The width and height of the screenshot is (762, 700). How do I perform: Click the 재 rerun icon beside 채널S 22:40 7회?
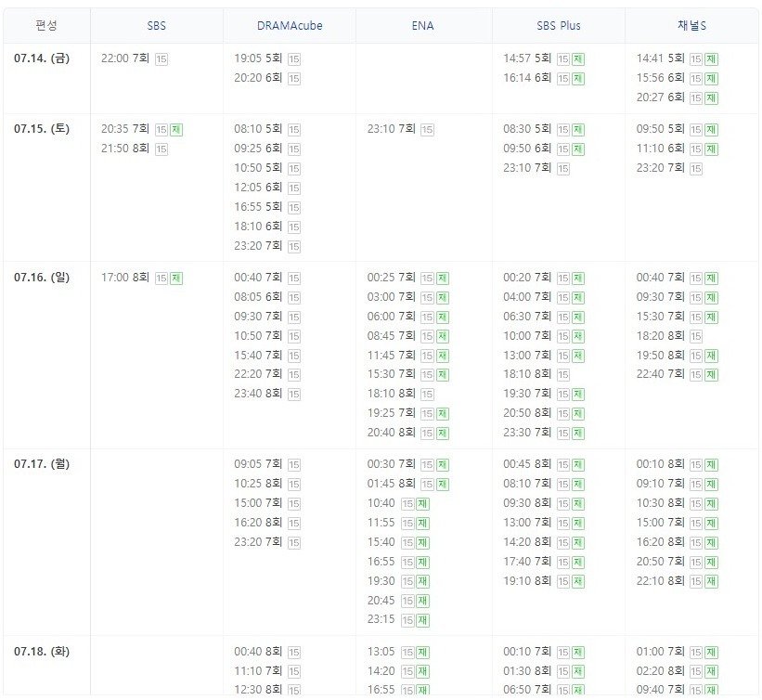click(x=712, y=375)
